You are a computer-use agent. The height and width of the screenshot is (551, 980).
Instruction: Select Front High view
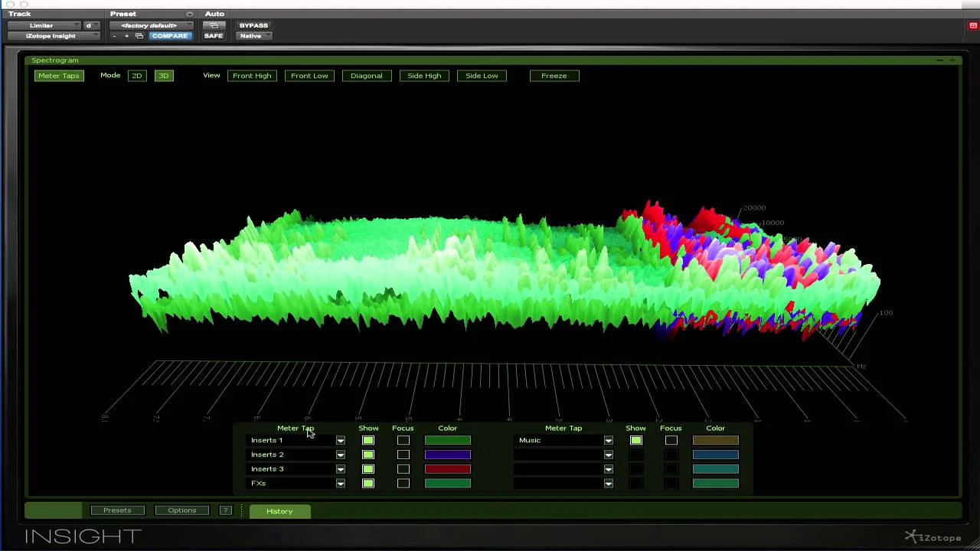(x=252, y=75)
